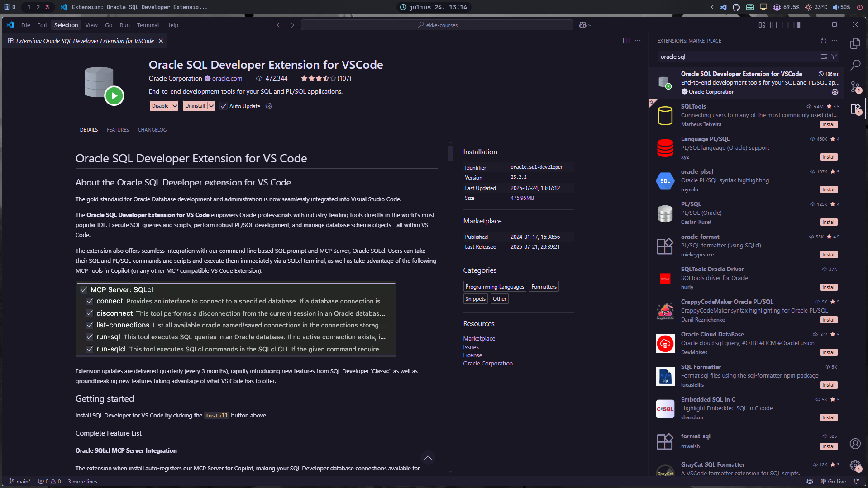This screenshot has width=868, height=488.
Task: Open the Issues link under Resources
Action: (471, 347)
